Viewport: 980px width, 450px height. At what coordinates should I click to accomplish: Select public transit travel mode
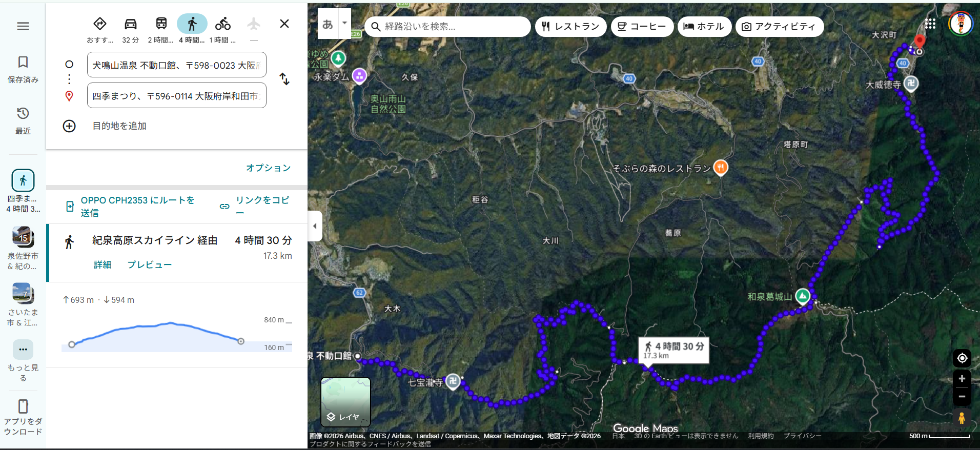click(161, 24)
